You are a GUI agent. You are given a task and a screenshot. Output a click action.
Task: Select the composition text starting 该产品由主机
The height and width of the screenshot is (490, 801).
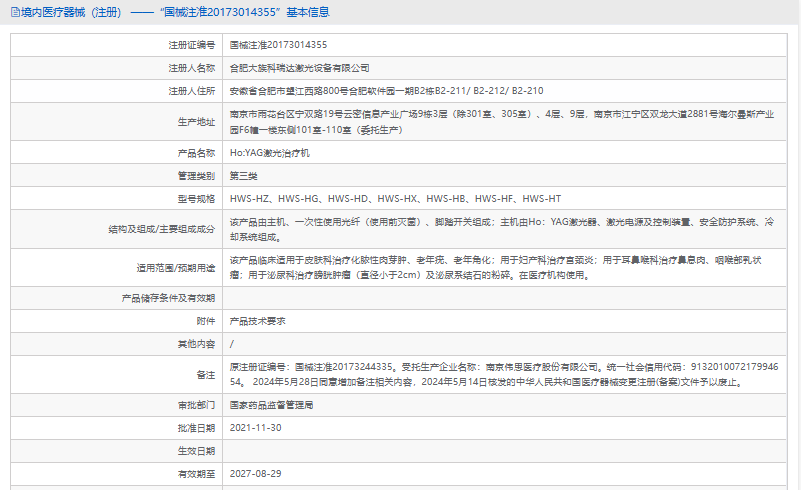click(x=502, y=229)
